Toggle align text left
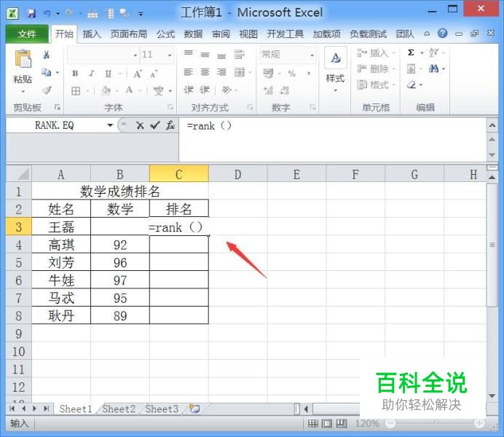 (189, 72)
